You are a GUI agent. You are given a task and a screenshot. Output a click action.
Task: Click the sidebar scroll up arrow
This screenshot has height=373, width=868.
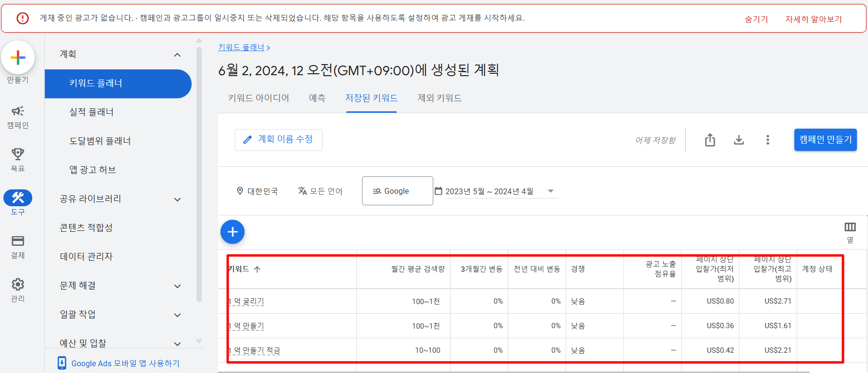click(199, 40)
